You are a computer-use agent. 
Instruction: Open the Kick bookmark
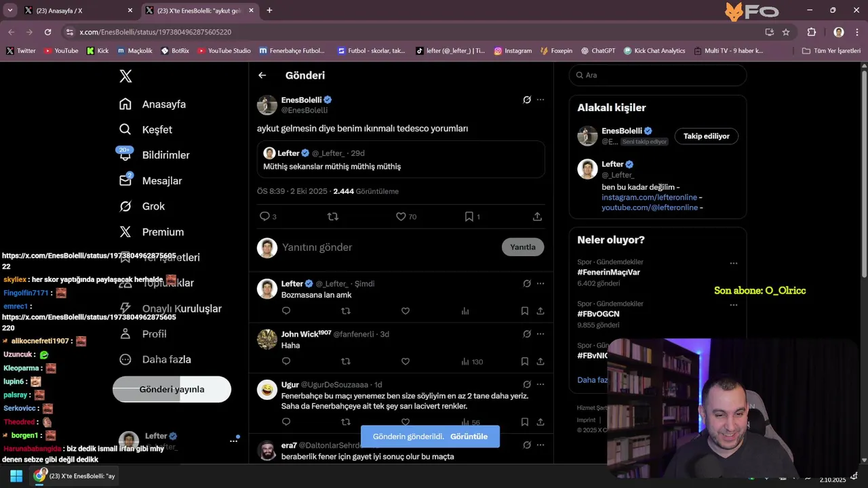98,51
